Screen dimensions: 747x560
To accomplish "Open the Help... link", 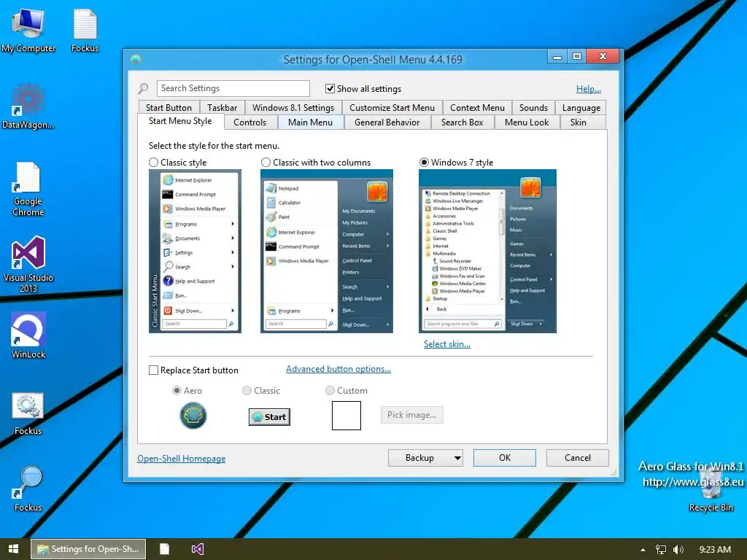I will (x=589, y=88).
